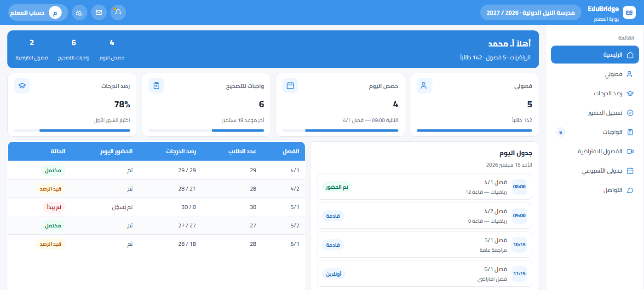Open رصد الدرجات sidebar item
The height and width of the screenshot is (290, 644).
pos(595,93)
